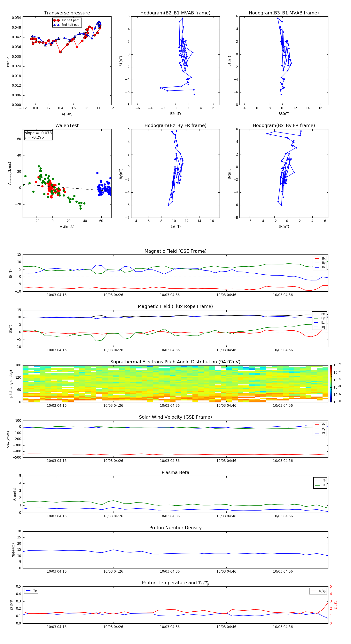351x644 pixels.
Task: Click the "Magnetic Field (GSE Frame)" title
Action: tap(175, 251)
